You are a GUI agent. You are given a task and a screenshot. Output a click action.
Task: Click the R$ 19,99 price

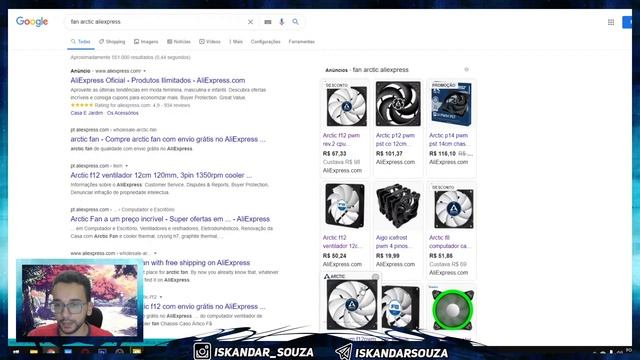point(387,256)
